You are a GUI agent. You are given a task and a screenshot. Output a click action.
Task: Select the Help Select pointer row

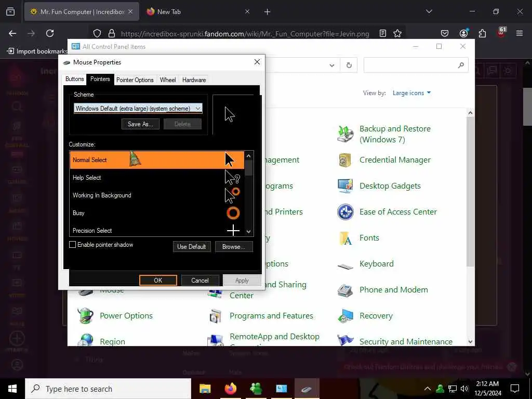click(x=157, y=178)
